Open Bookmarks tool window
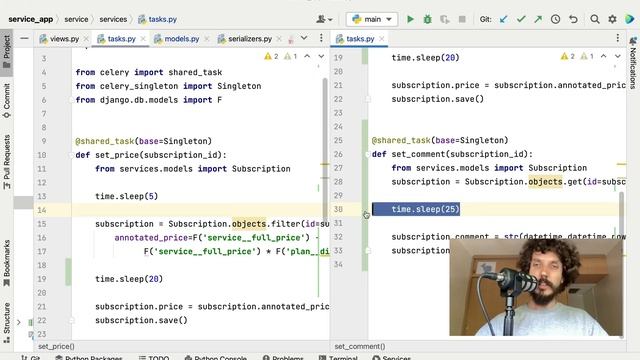Image resolution: width=640 pixels, height=360 pixels. tap(7, 263)
